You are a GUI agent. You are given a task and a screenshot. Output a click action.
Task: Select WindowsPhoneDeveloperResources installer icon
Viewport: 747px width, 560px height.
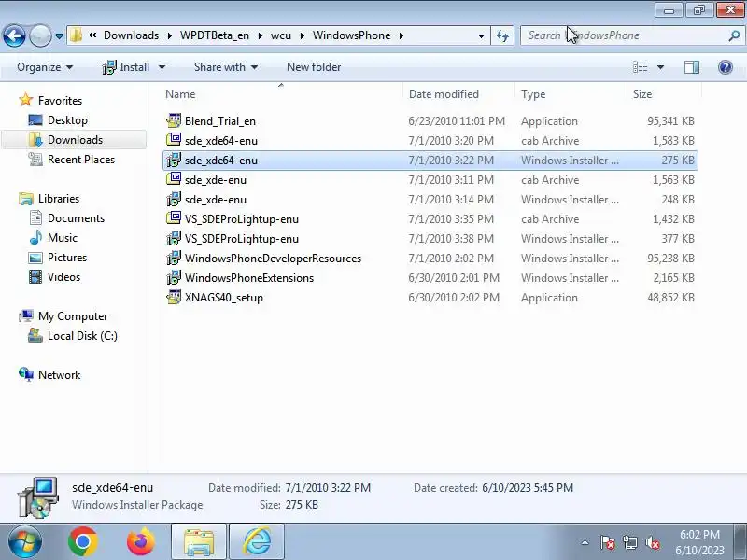pyautogui.click(x=174, y=259)
